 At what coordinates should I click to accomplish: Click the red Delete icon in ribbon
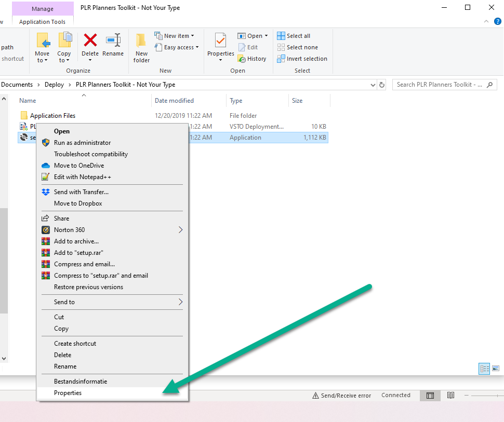coord(90,40)
